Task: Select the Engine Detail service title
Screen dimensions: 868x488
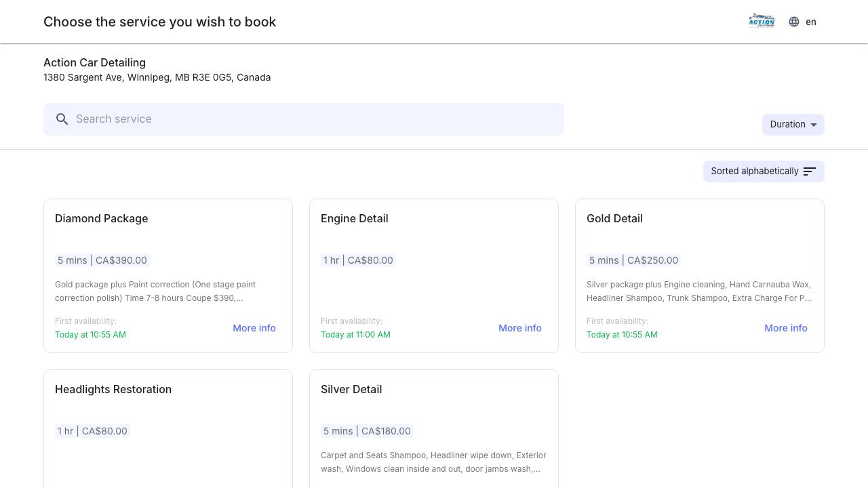Action: (354, 218)
